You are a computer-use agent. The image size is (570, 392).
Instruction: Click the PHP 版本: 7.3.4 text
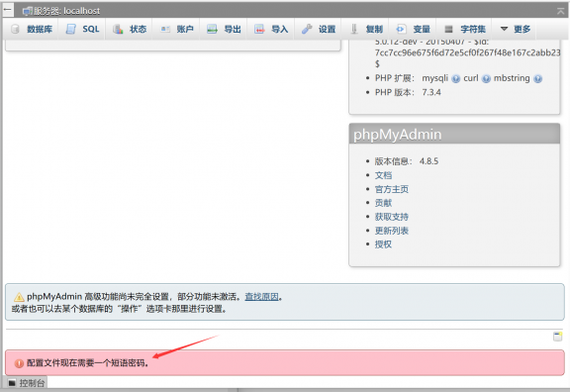pos(408,92)
